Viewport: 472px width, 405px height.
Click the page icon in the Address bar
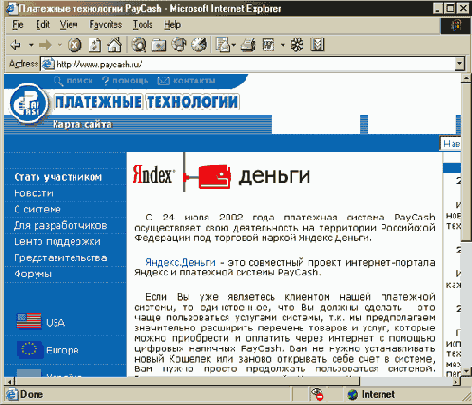(48, 64)
